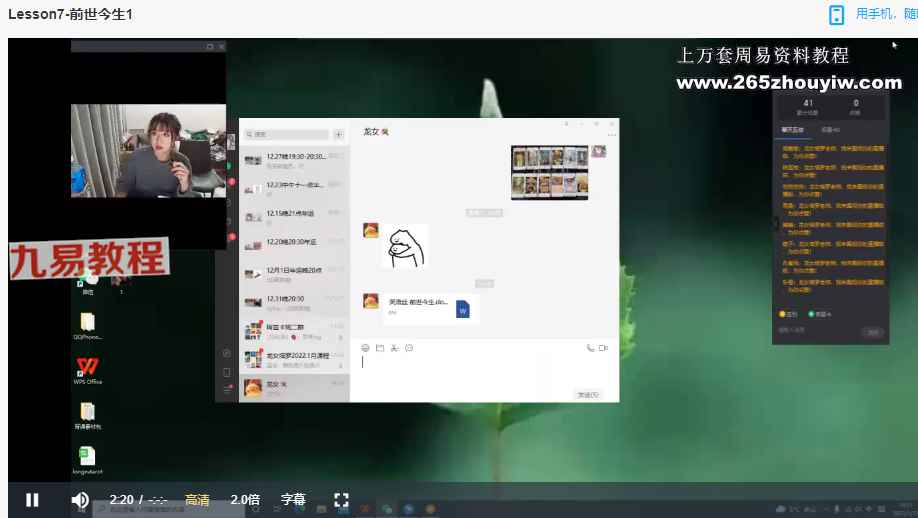Viewport: 918px width, 518px height.
Task: Open the QQPhone desktop folder
Action: coord(87,326)
